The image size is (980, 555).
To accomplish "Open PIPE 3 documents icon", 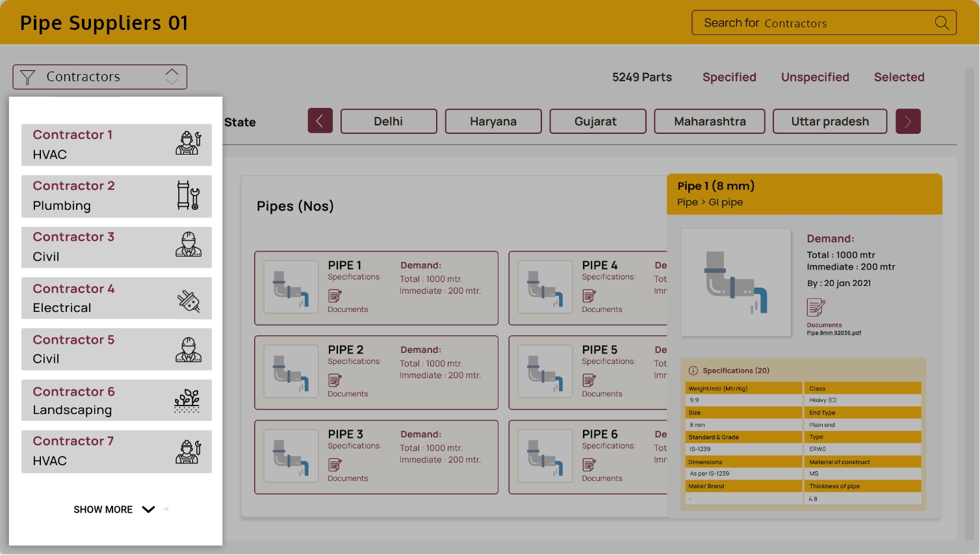I will click(x=335, y=465).
